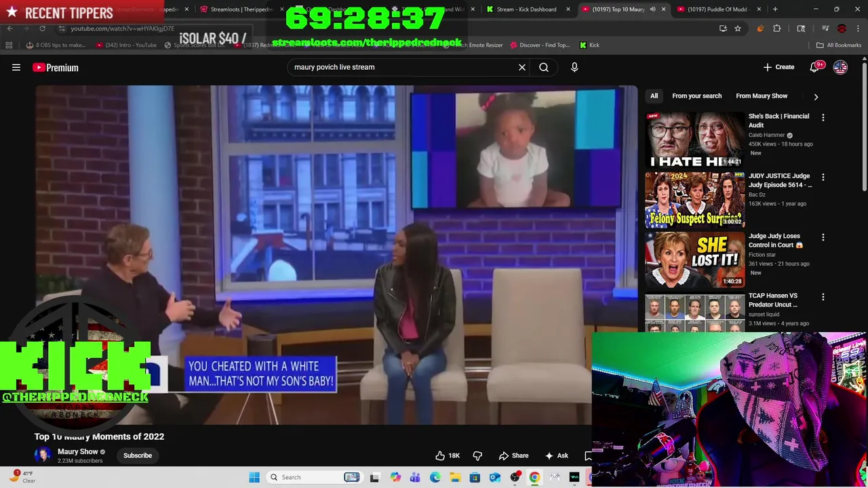This screenshot has width=868, height=488.
Task: Open more options for Judy Justice video
Action: 823,177
